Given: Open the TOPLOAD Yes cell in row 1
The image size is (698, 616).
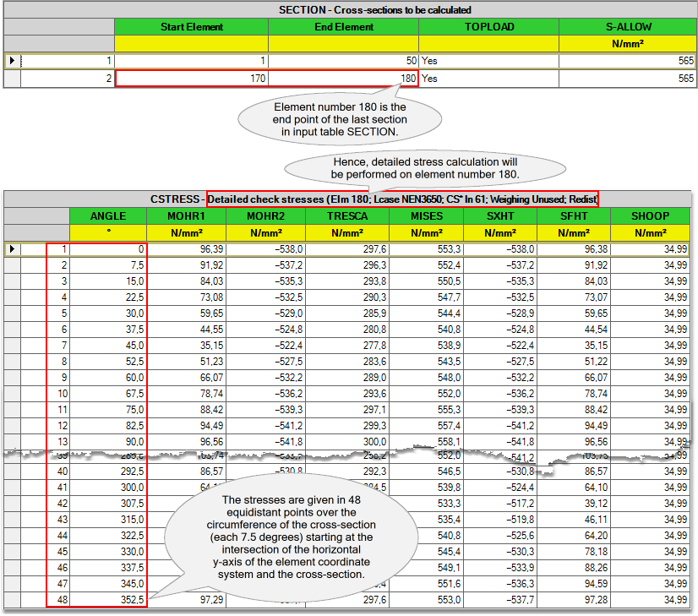Looking at the screenshot, I should click(x=488, y=61).
